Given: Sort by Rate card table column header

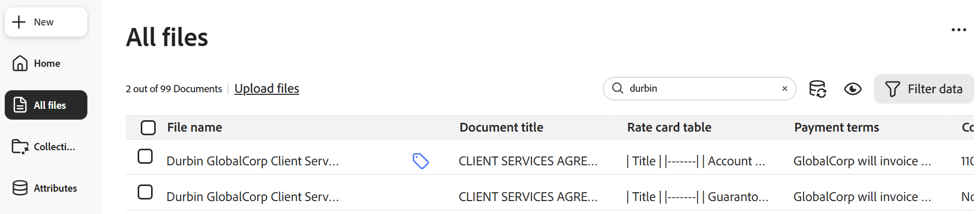Looking at the screenshot, I should pyautogui.click(x=669, y=127).
